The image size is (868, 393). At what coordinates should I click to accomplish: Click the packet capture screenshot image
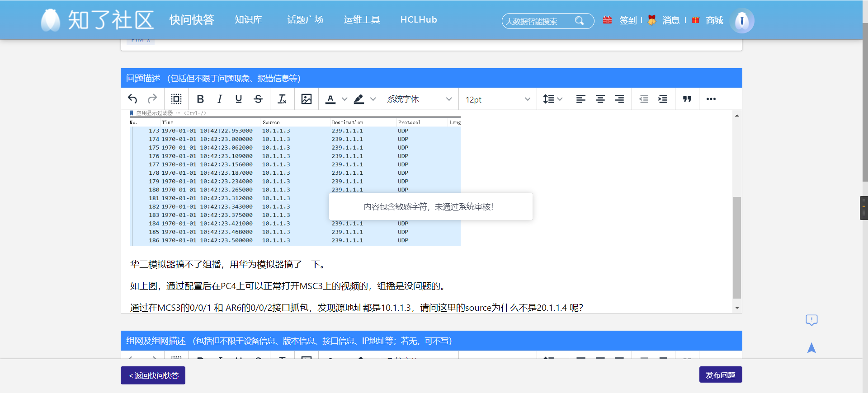pos(295,178)
